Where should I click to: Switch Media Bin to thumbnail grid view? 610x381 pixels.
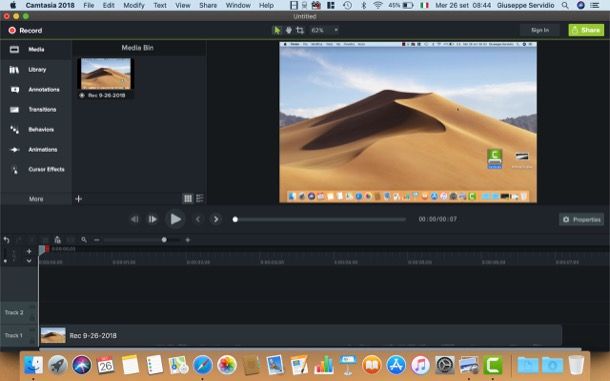(188, 199)
